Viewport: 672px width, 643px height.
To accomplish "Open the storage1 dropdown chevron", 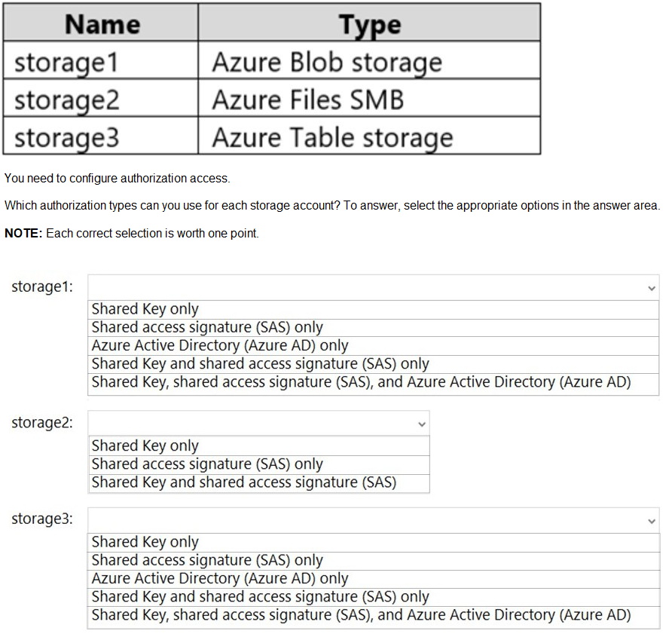I will click(x=651, y=288).
